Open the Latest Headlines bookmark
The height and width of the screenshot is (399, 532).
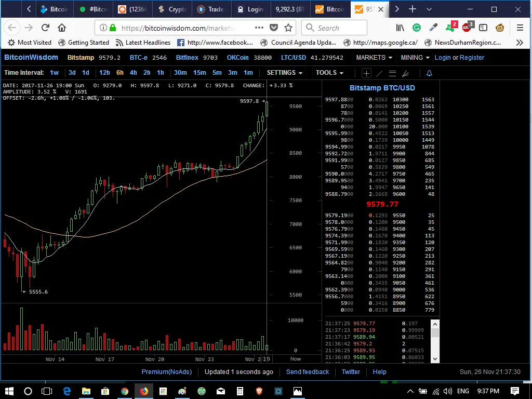click(x=143, y=43)
